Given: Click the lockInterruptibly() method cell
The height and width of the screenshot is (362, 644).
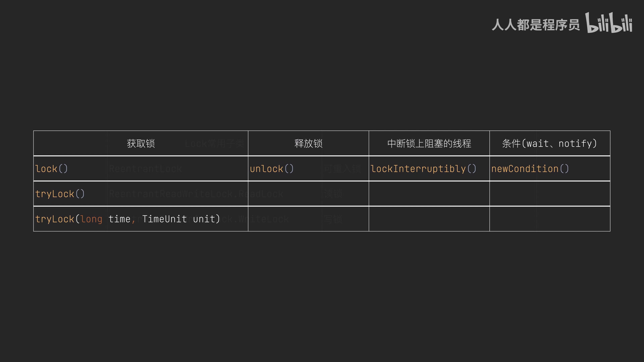Looking at the screenshot, I should pyautogui.click(x=423, y=169).
